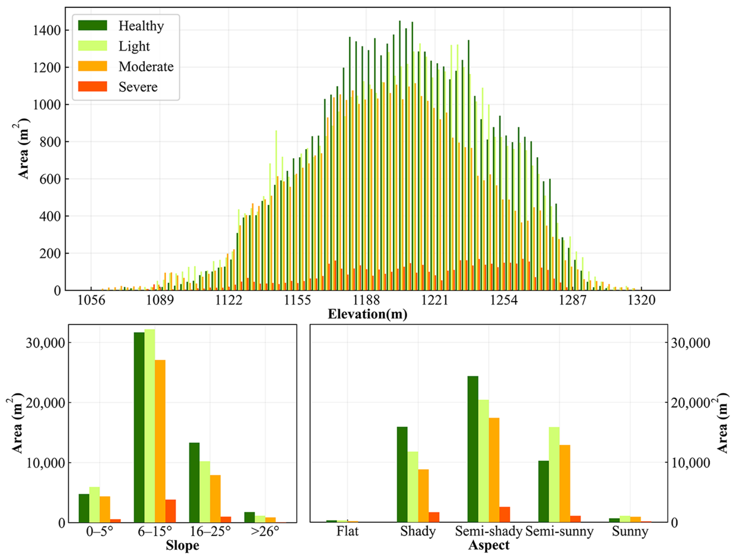The height and width of the screenshot is (560, 735).
Task: Click the Elevation(m) axis title
Action: pos(367,314)
